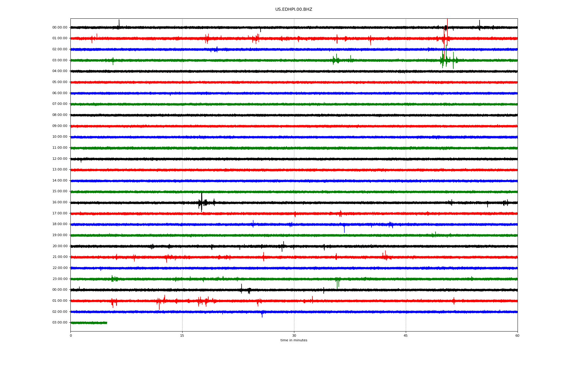This screenshot has width=588, height=368.
Task: Click the x-axis tick labeled 60
Action: (x=517, y=336)
